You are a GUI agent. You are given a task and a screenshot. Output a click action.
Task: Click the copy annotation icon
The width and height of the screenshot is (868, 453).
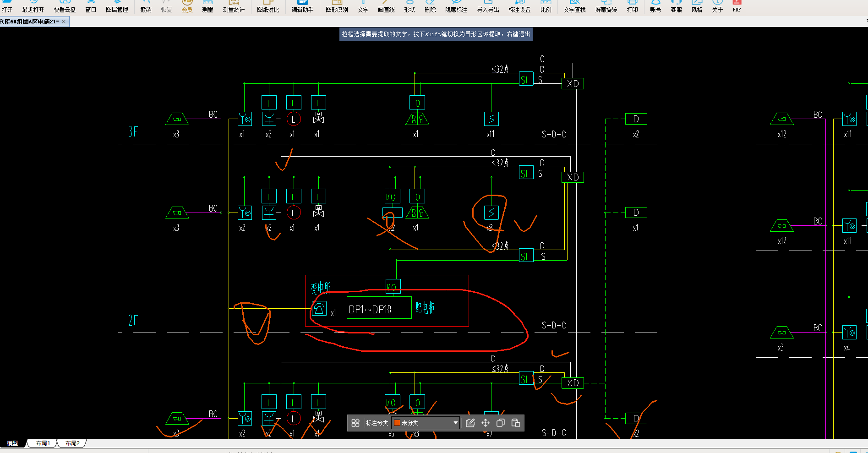coord(501,423)
